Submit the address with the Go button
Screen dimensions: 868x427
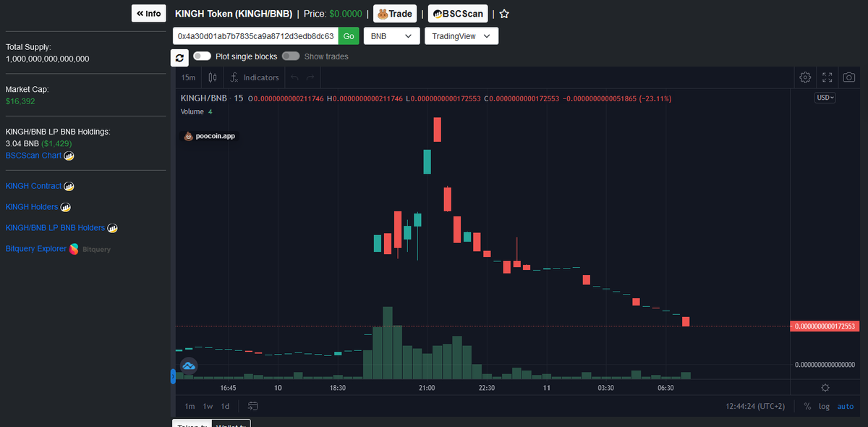point(349,36)
